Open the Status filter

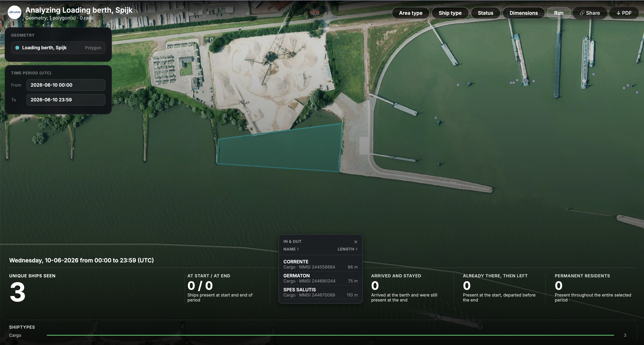pos(485,13)
